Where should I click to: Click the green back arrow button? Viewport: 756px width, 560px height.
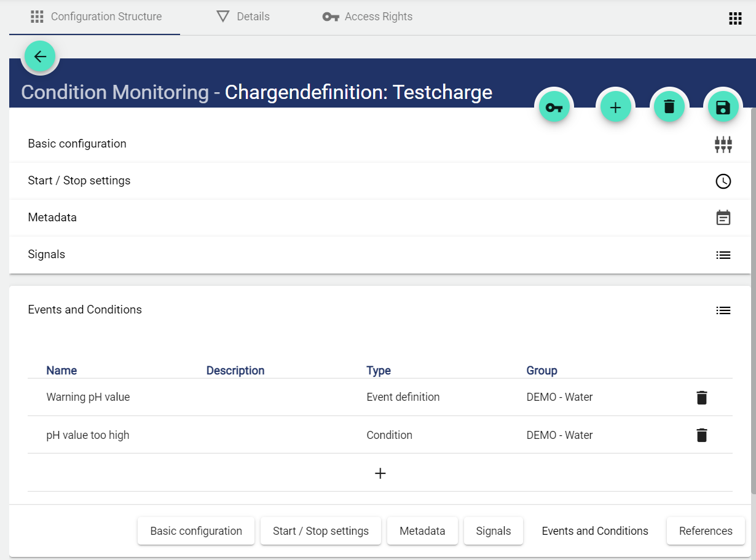40,57
